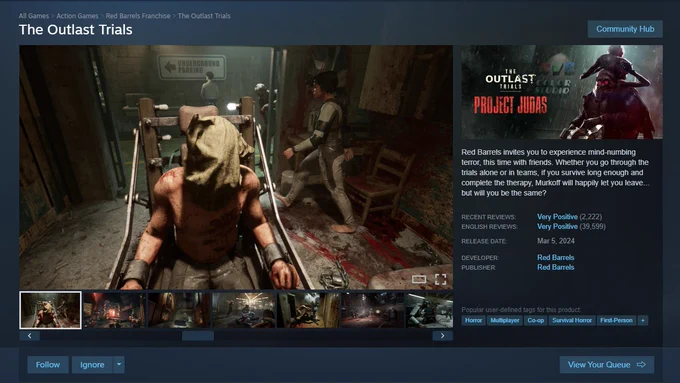This screenshot has width=680, height=383.
Task: Select the Horror tag
Action: (473, 321)
